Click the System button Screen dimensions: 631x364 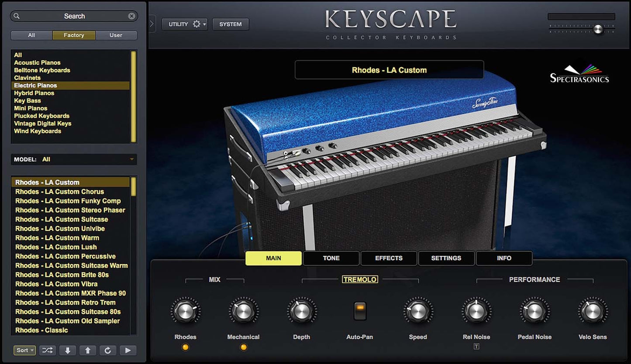tap(230, 24)
